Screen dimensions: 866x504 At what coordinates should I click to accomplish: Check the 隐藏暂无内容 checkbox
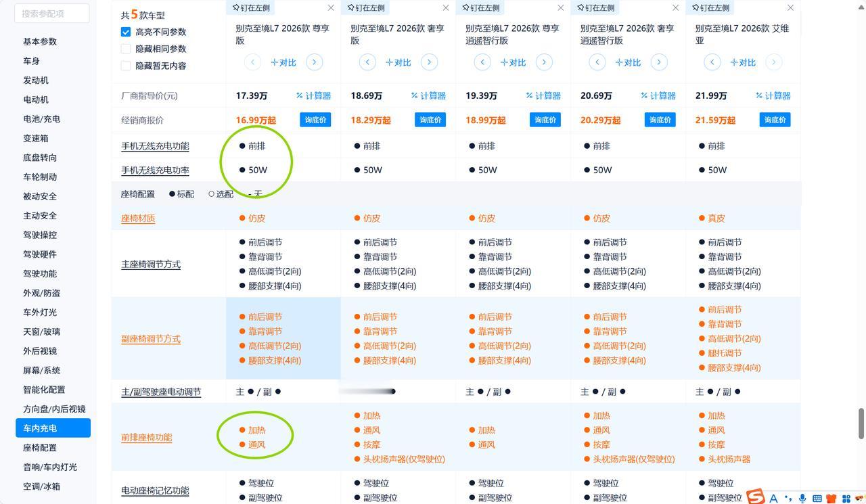pyautogui.click(x=126, y=66)
